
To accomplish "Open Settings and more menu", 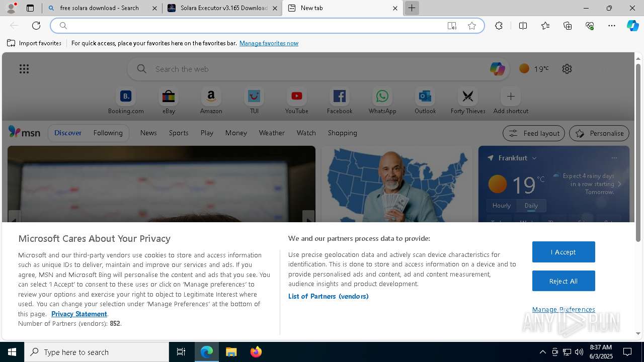I will tap(612, 26).
